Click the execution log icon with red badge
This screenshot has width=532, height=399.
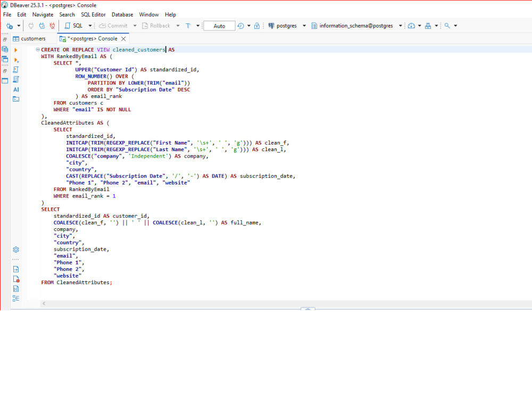tap(16, 279)
